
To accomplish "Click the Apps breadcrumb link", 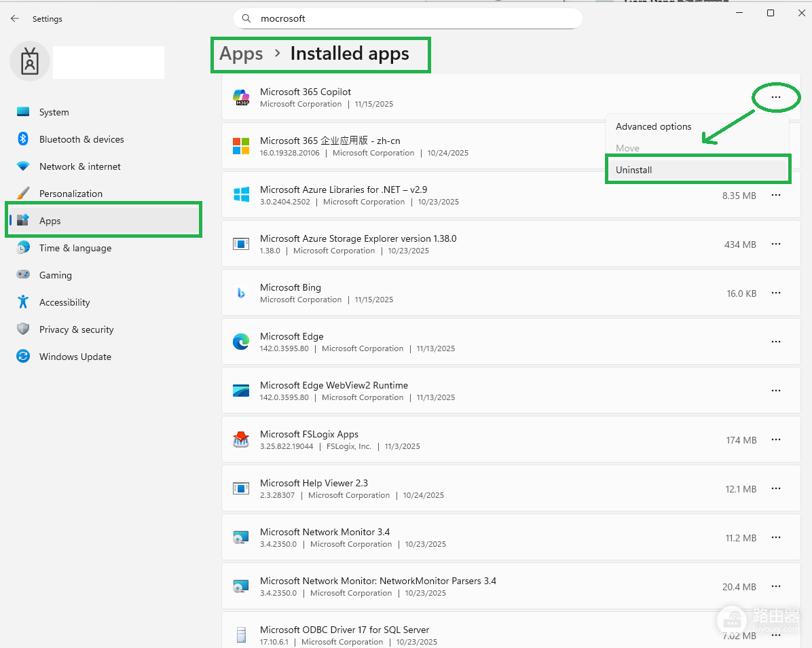I will tap(241, 54).
